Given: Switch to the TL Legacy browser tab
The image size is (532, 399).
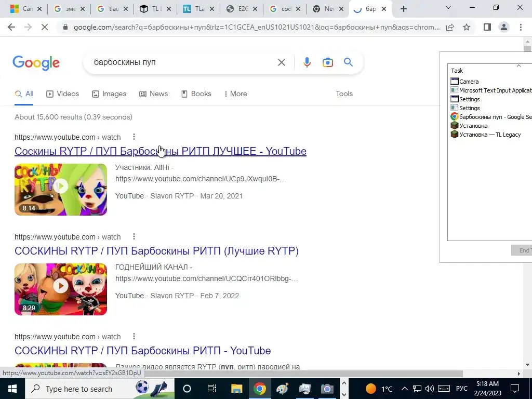Looking at the screenshot, I should pyautogui.click(x=155, y=9).
